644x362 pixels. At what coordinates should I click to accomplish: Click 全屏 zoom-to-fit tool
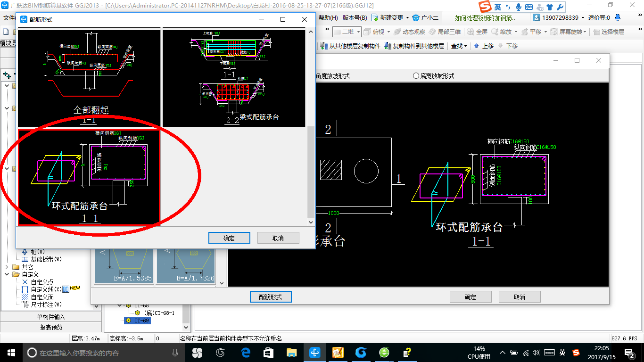(478, 32)
